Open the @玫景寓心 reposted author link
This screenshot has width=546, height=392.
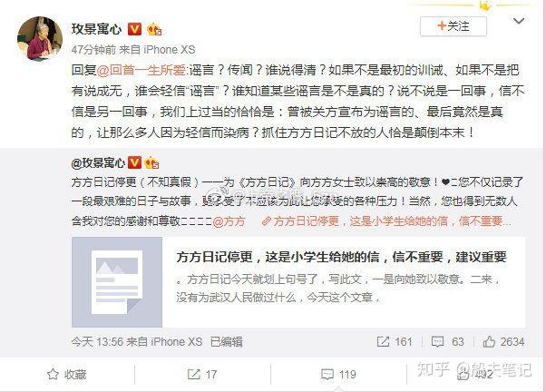pyautogui.click(x=98, y=162)
